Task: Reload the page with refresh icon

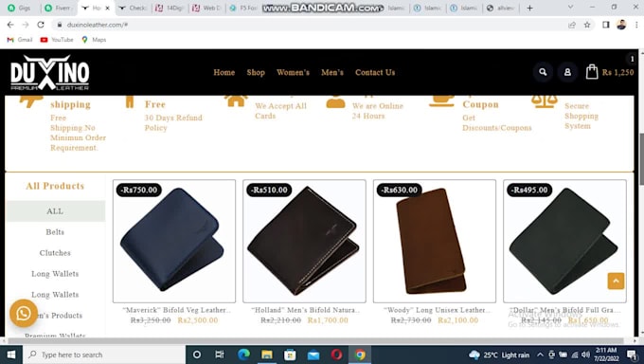Action: (40, 25)
